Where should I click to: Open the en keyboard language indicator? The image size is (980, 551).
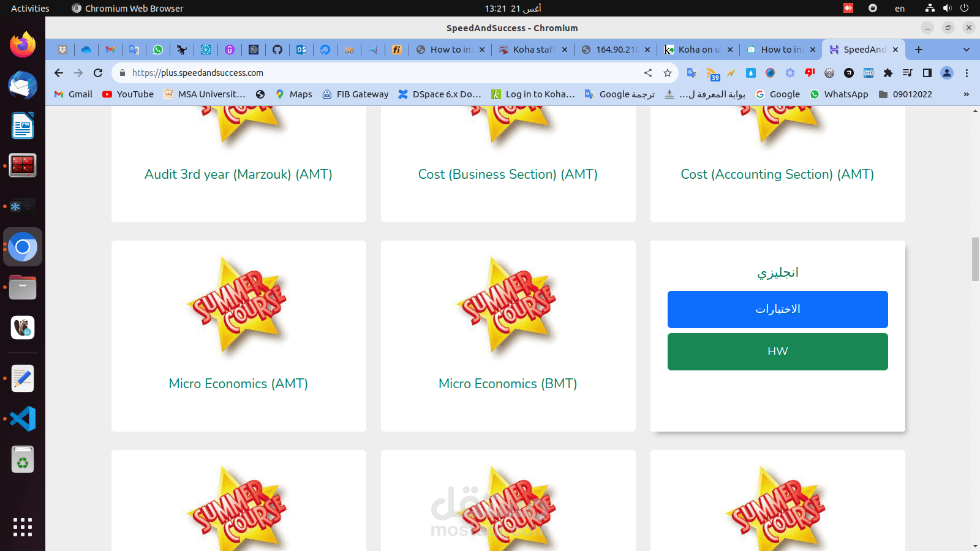pyautogui.click(x=900, y=9)
